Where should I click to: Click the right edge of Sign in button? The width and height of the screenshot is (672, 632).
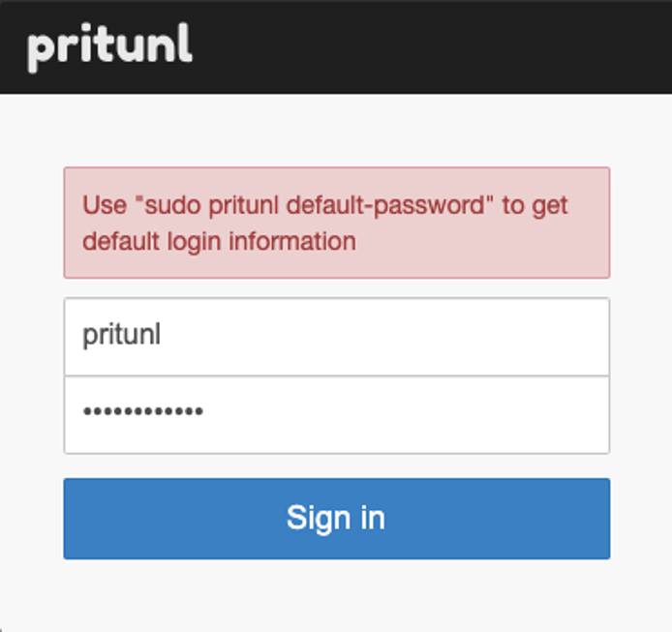(x=595, y=518)
